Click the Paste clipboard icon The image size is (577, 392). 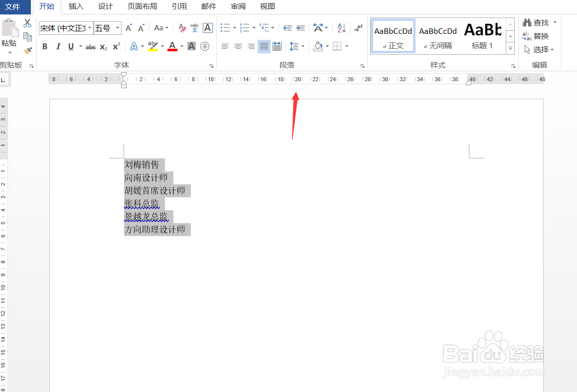(10, 29)
